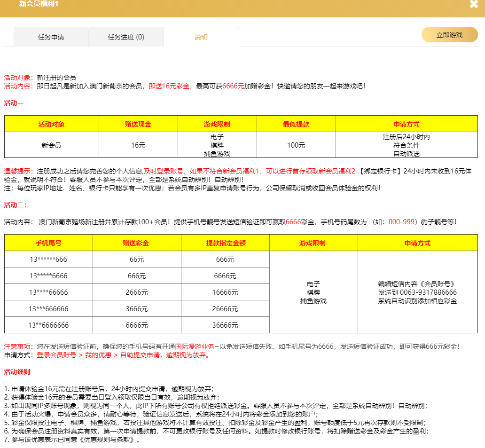Click the 登录会员账号 red text
485x448 pixels.
click(x=56, y=355)
